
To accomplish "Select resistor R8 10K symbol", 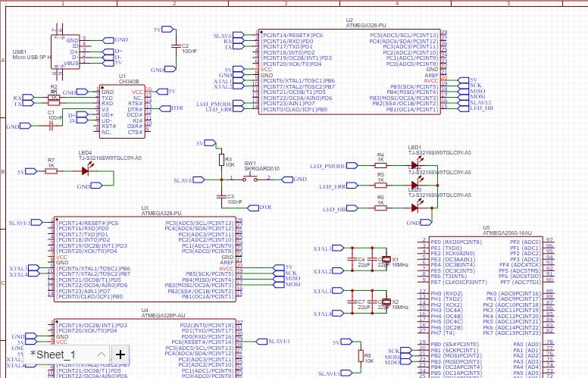I will tap(361, 356).
